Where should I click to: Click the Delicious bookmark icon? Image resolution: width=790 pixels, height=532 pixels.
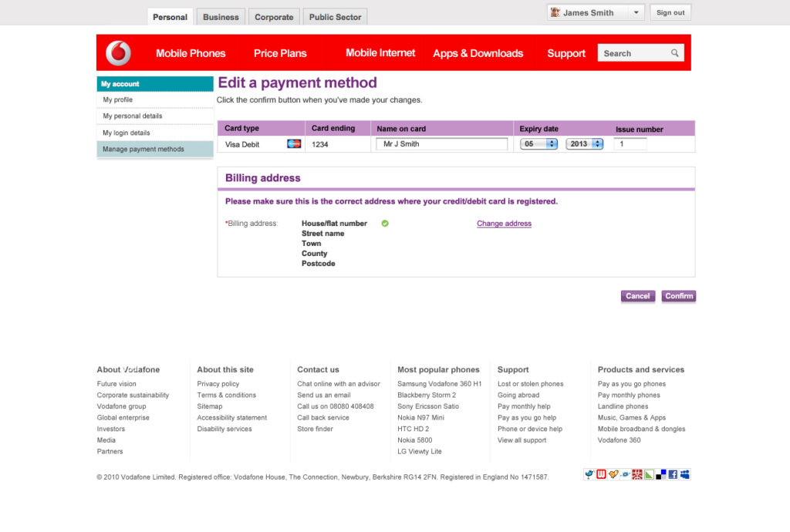pyautogui.click(x=661, y=474)
